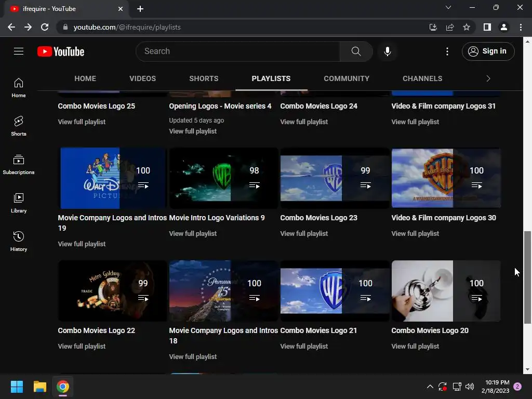Viewport: 532px width, 399px height.
Task: View full playlist for Video & Film company Logos 30
Action: [415, 233]
